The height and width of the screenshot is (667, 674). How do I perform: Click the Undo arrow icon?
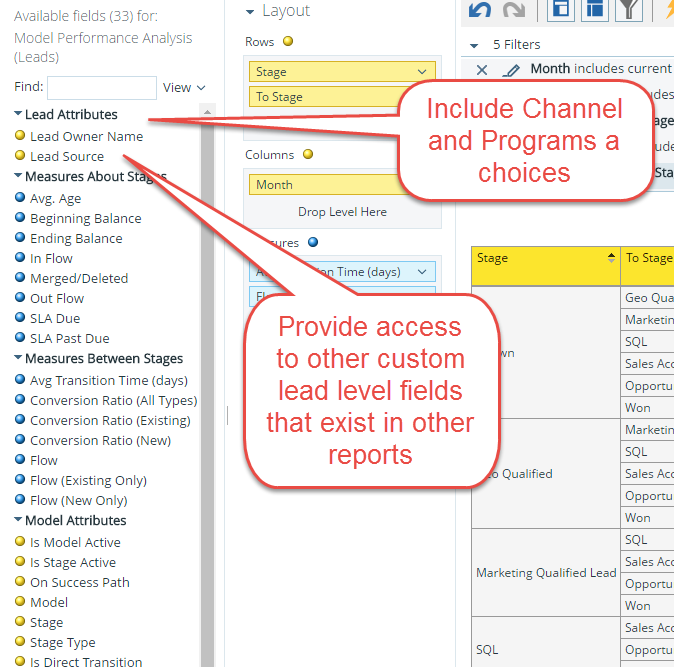click(480, 10)
